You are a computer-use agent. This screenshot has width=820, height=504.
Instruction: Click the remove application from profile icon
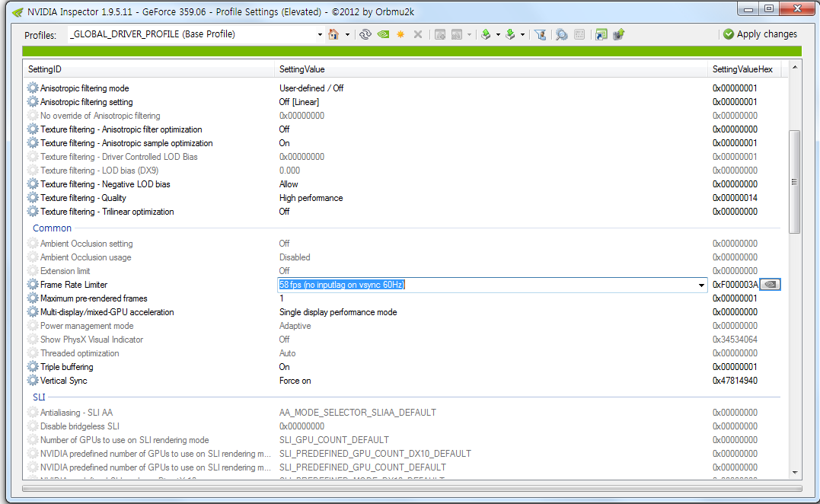point(457,34)
